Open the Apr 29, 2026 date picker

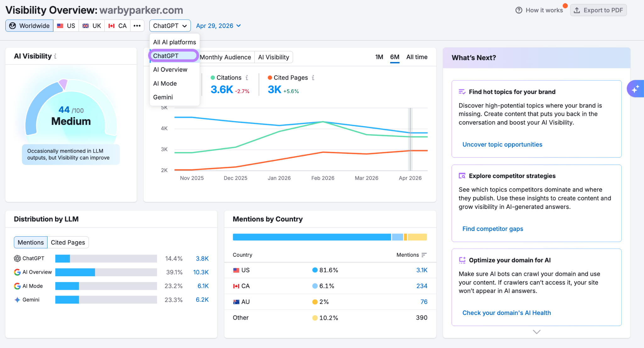pyautogui.click(x=218, y=26)
